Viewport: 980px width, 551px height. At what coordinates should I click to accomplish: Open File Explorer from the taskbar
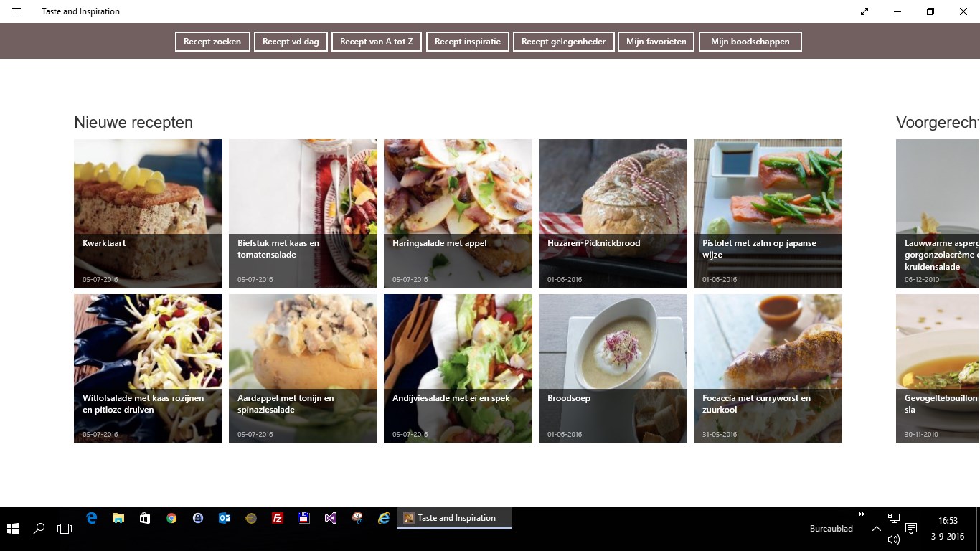tap(118, 518)
